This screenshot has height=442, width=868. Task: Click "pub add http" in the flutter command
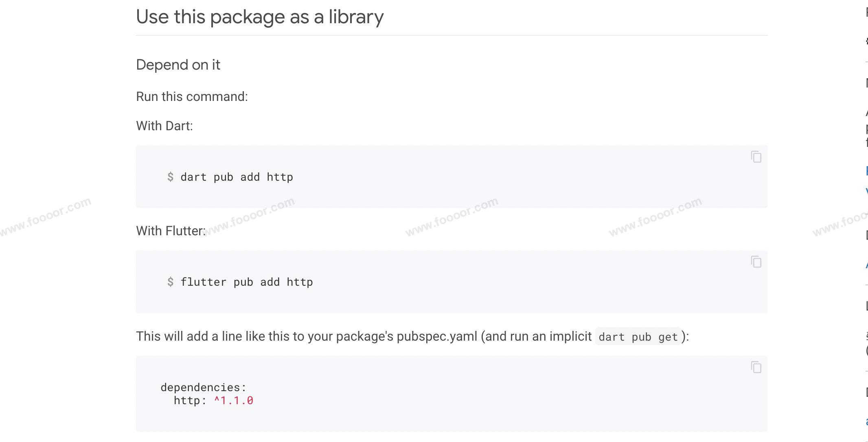click(x=273, y=282)
